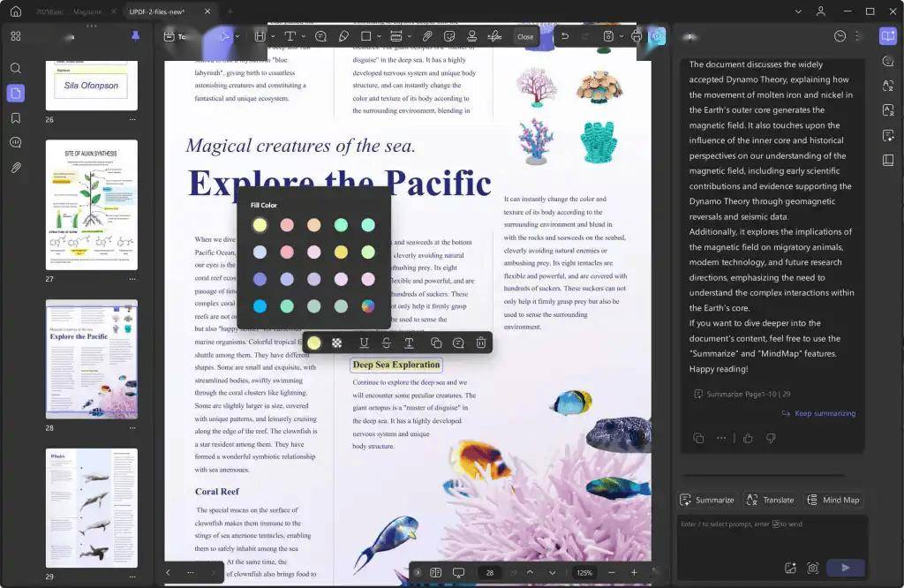Viewport: 904px width, 588px height.
Task: Switch to the UPDF-2-files-new tab
Action: [x=157, y=11]
